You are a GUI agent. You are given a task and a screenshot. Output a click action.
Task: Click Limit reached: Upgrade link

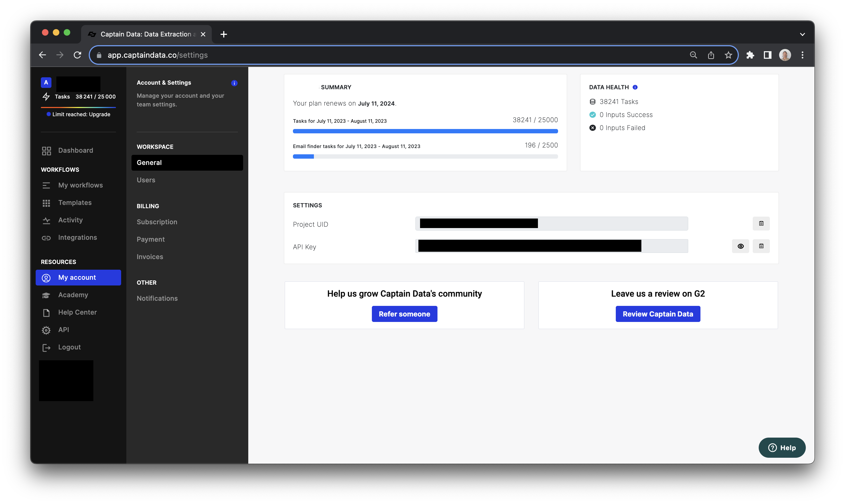(x=81, y=115)
